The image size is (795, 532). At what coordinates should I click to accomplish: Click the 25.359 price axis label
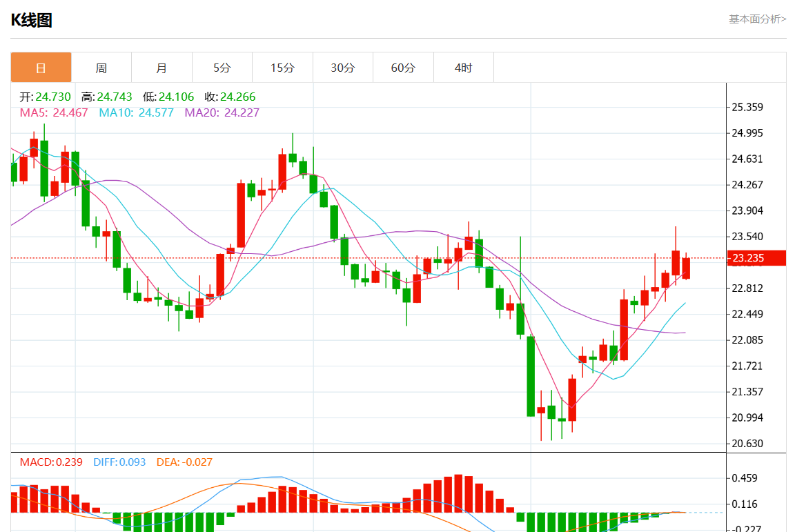tap(747, 107)
